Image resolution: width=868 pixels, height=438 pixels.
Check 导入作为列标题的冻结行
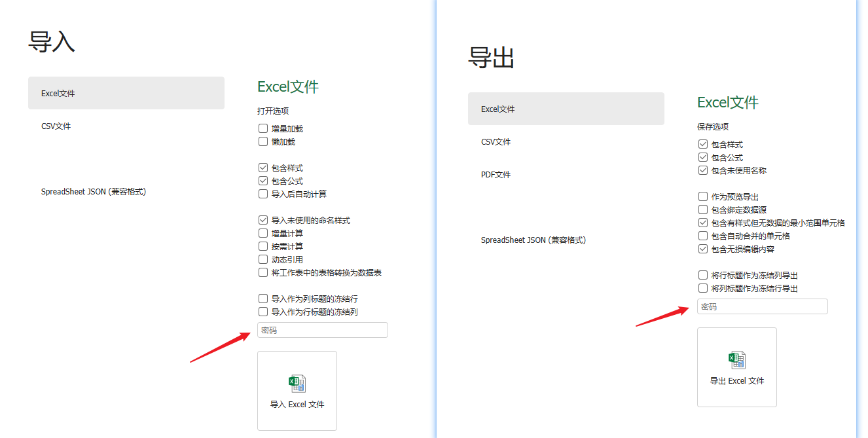(263, 299)
